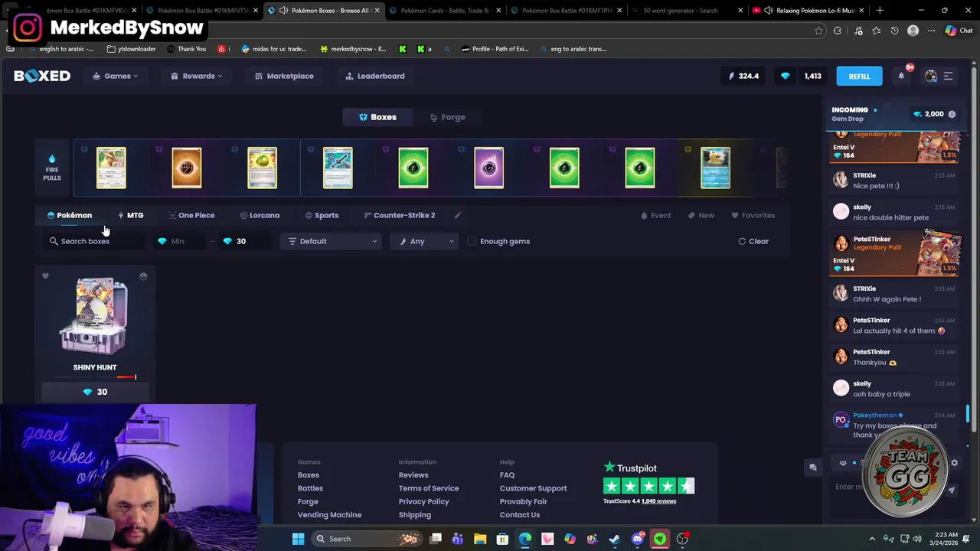Viewport: 980px width, 551px height.
Task: Click the Trustpilot star rating
Action: [x=648, y=486]
